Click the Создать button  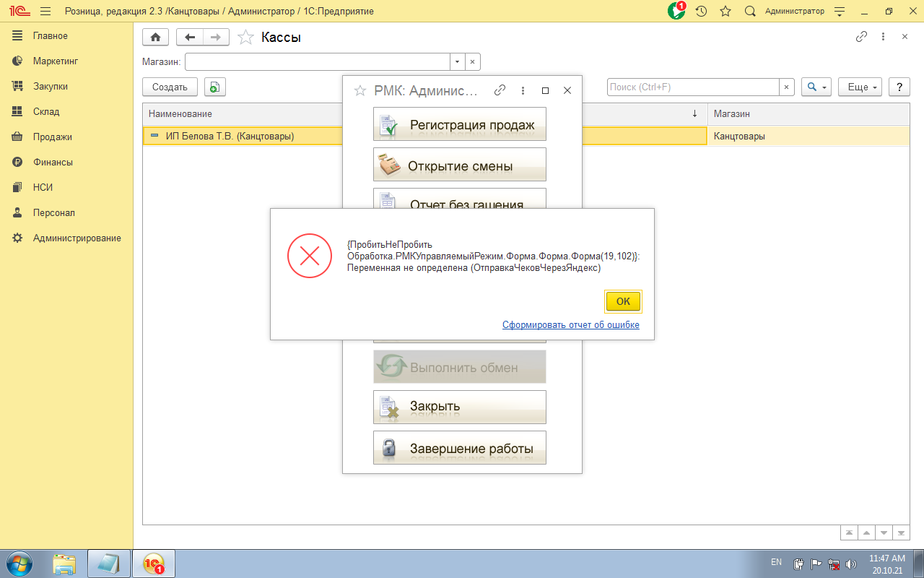(170, 87)
